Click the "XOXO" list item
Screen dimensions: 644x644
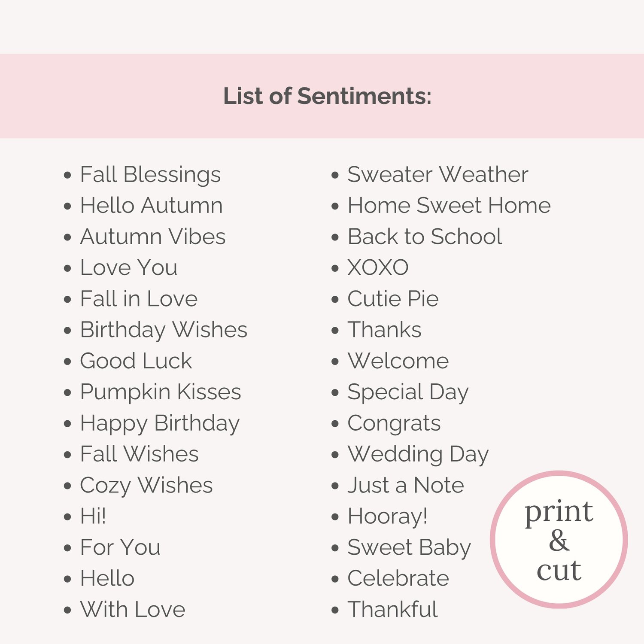(x=378, y=268)
